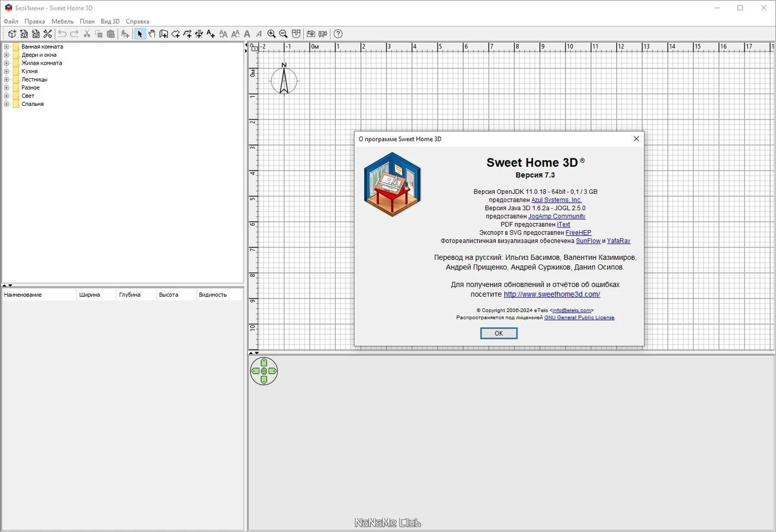Click the Decrease text size icon

235,34
